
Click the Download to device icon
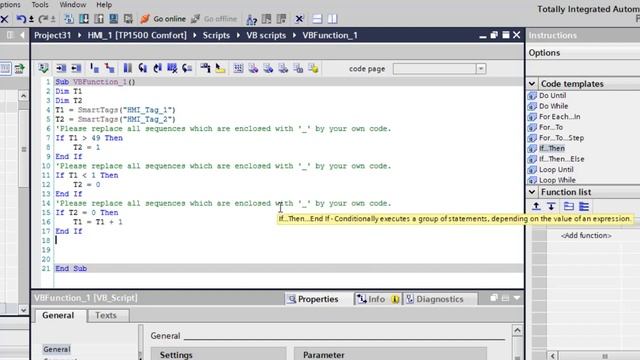point(84,19)
